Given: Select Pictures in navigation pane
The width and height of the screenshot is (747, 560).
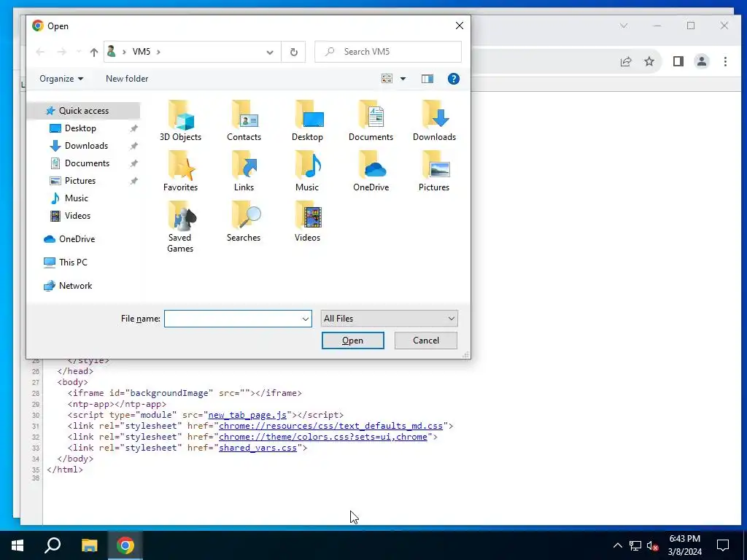Looking at the screenshot, I should (x=80, y=181).
